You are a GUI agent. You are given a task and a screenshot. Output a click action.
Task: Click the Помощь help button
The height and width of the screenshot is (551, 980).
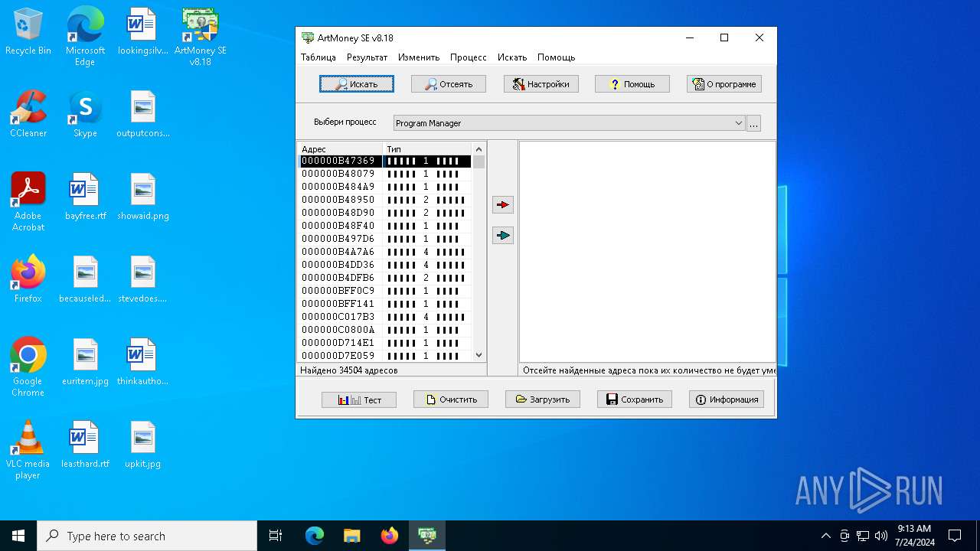pyautogui.click(x=632, y=84)
